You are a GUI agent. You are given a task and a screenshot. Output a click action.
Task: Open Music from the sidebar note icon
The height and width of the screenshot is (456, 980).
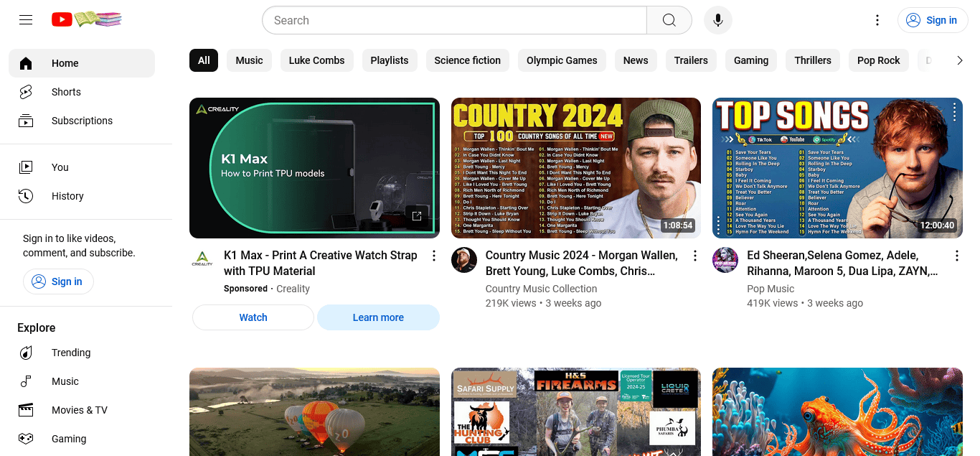click(x=26, y=381)
